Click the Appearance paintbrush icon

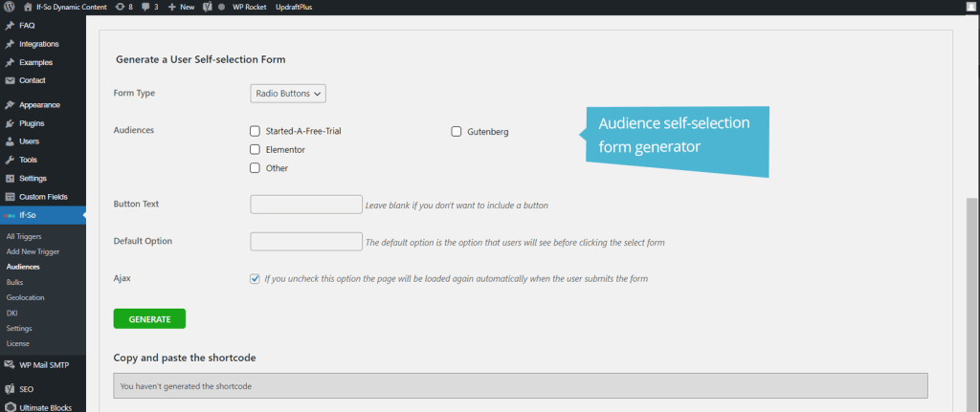pyautogui.click(x=10, y=105)
